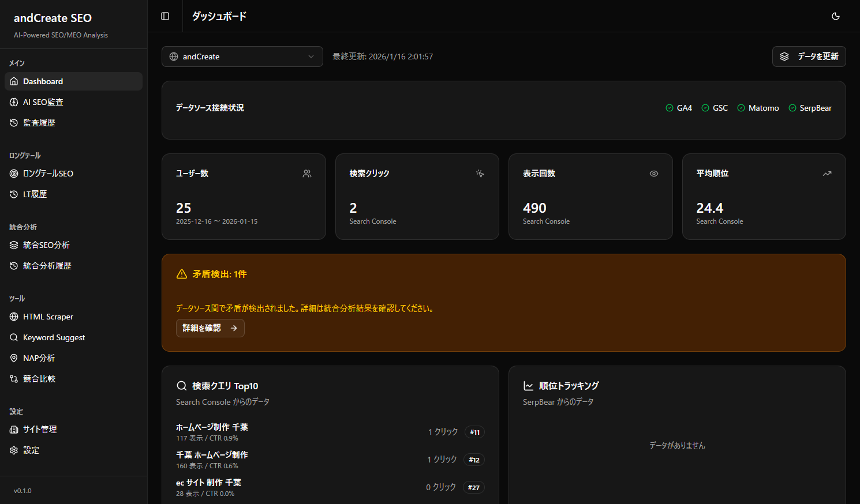
Task: Toggle the sidebar collapse button
Action: pos(164,16)
